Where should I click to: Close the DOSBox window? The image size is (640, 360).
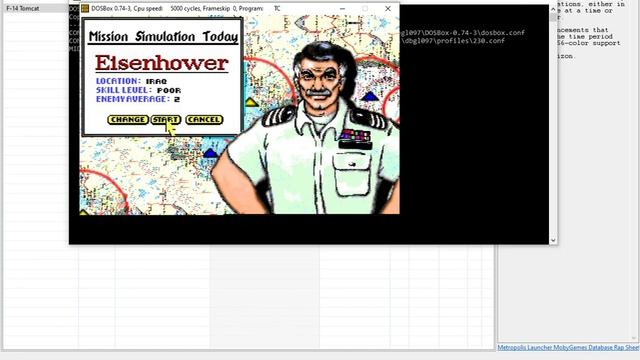point(388,9)
